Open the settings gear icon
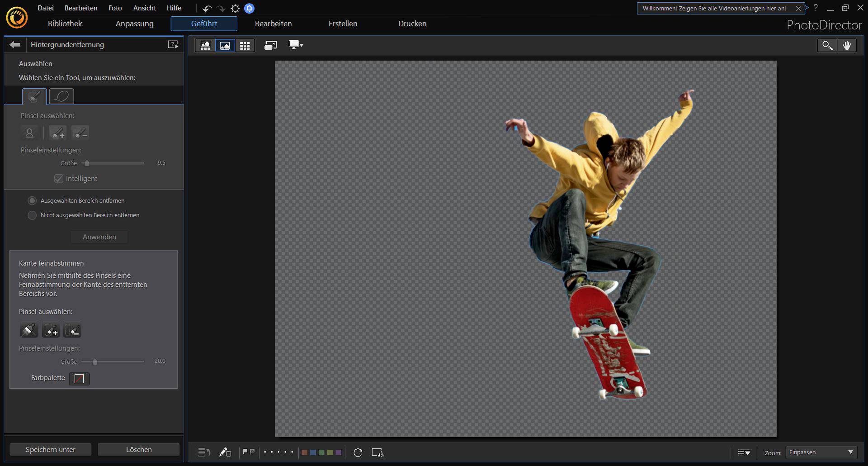The image size is (868, 466). 235,9
